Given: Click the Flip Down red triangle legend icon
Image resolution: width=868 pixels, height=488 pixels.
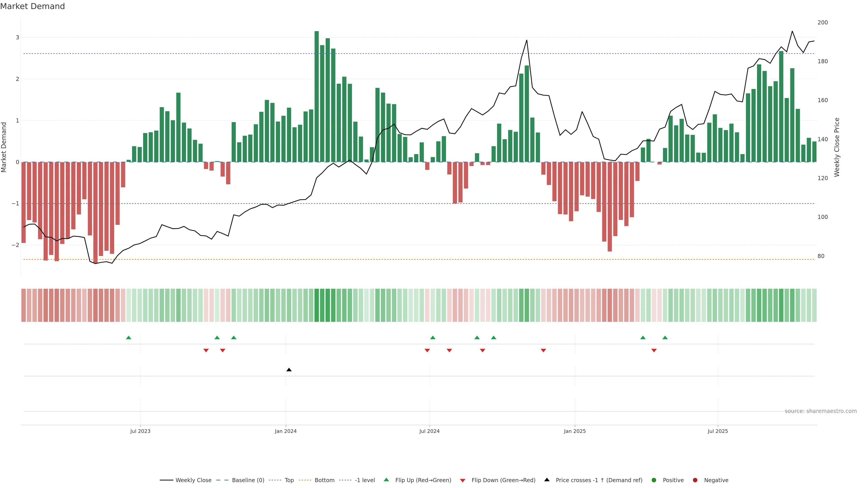Looking at the screenshot, I should tap(463, 480).
